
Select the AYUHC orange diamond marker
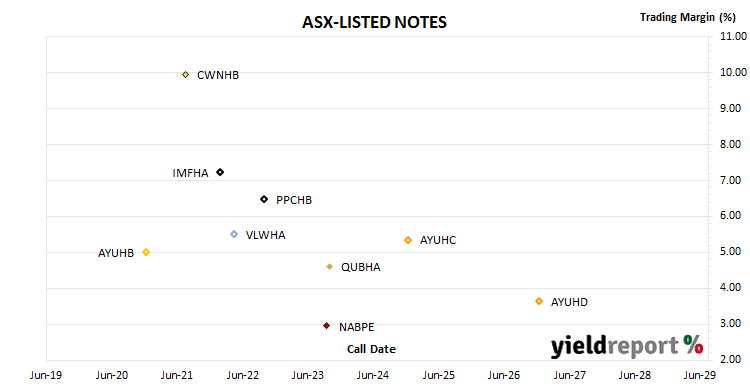coord(408,240)
